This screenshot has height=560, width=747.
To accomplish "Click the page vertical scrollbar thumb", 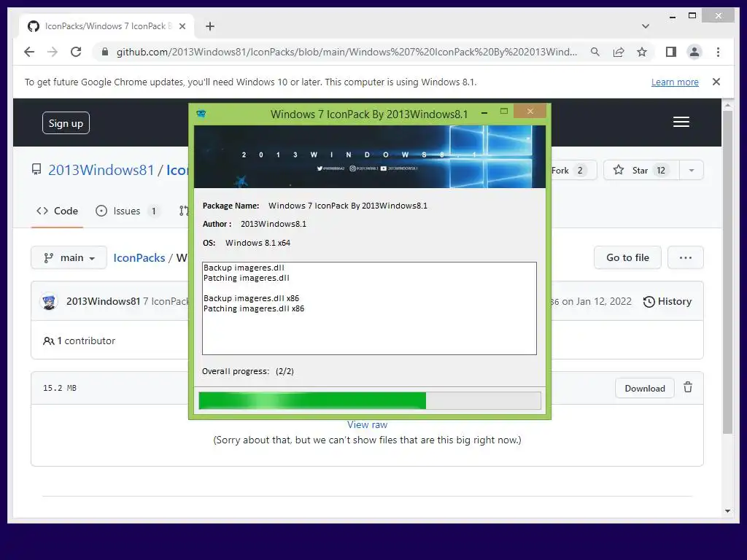I will [x=727, y=271].
